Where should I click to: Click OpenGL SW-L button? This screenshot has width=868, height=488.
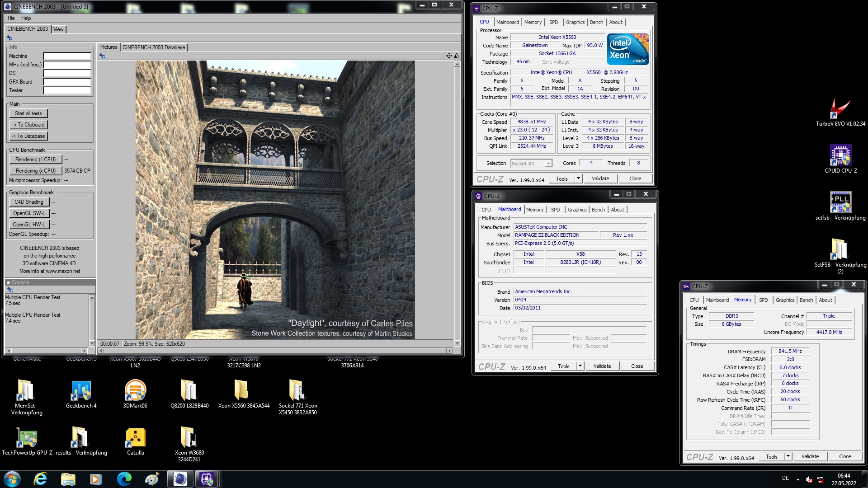coord(29,213)
